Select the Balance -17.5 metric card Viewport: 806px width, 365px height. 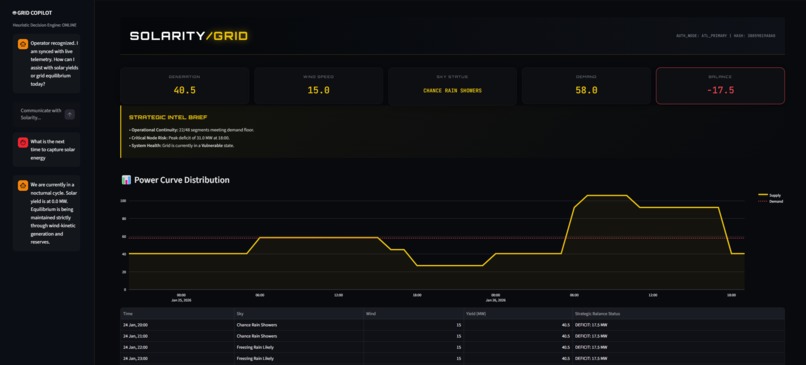tap(720, 86)
